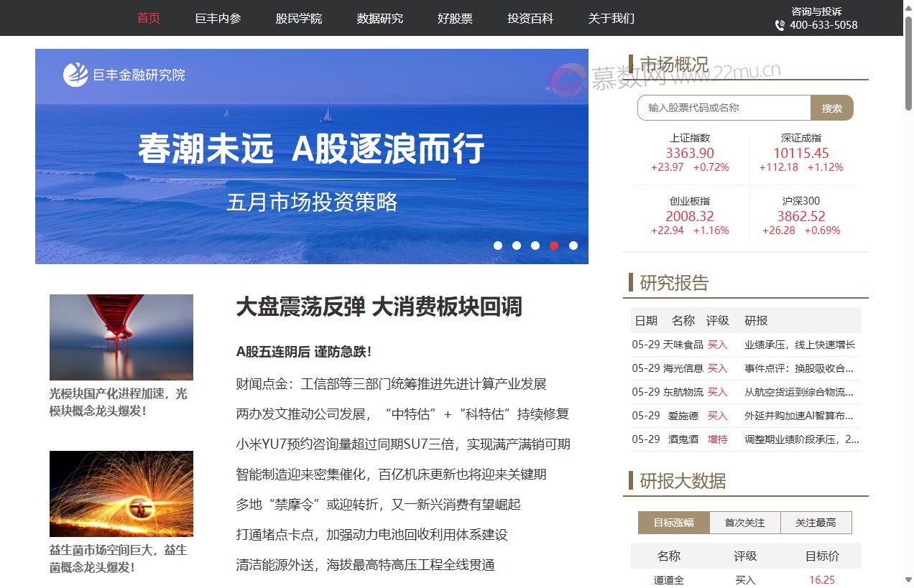Open the headline 大盘震荡反弹 大消费板块回调
Image resolution: width=914 pixels, height=588 pixels.
click(x=379, y=307)
